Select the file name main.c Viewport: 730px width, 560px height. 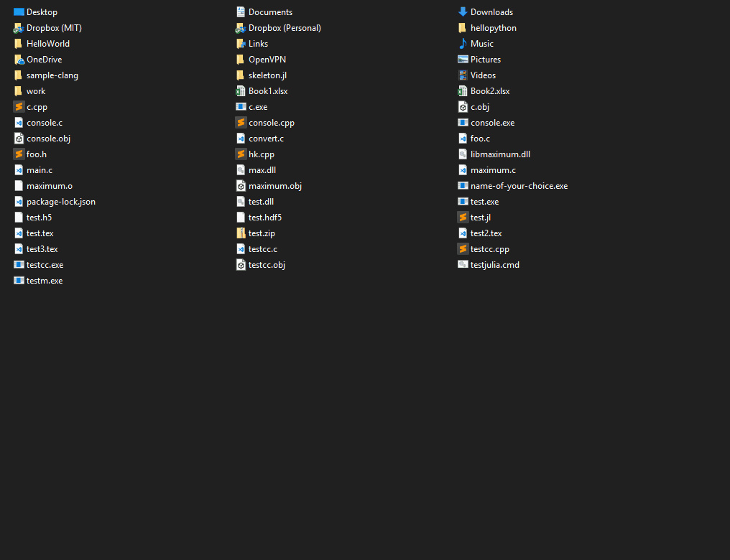pos(40,170)
